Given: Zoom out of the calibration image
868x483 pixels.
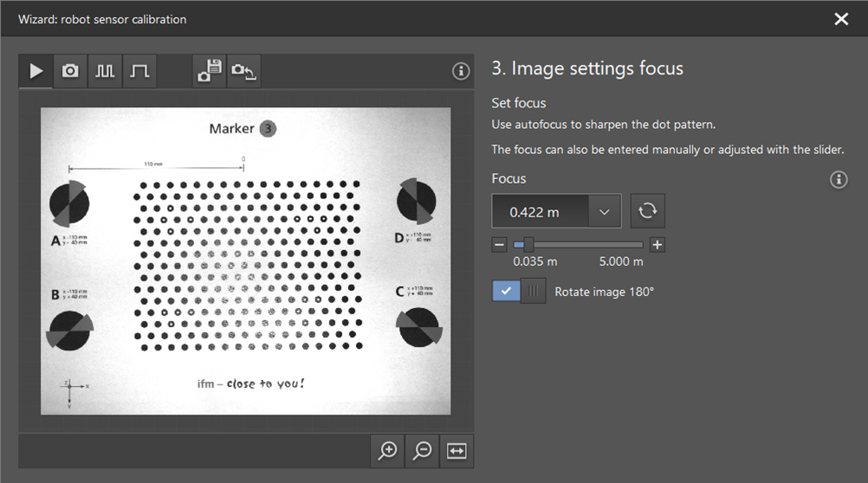Looking at the screenshot, I should coord(422,450).
